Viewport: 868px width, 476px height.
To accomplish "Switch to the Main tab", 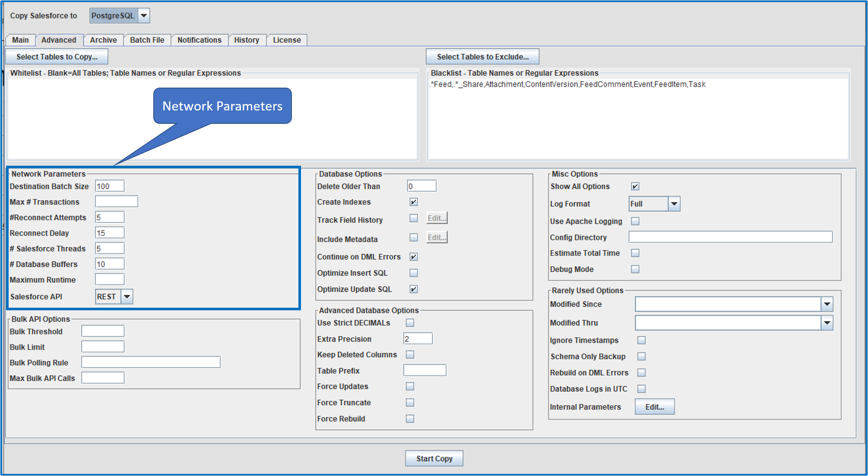I will [20, 40].
